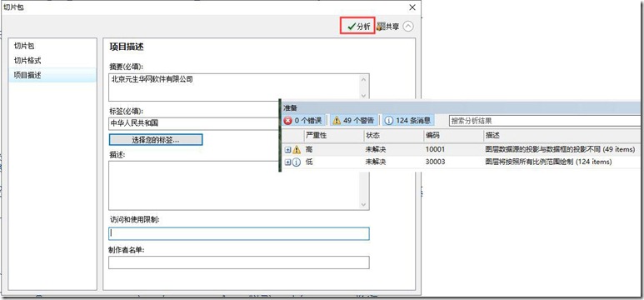
Task: Click warning triangle icon in 10001 row
Action: [297, 150]
